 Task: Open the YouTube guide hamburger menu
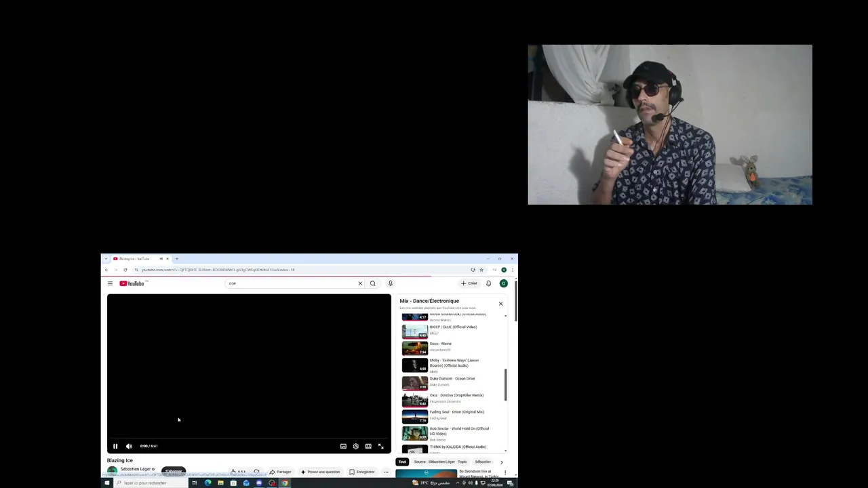[x=110, y=283]
